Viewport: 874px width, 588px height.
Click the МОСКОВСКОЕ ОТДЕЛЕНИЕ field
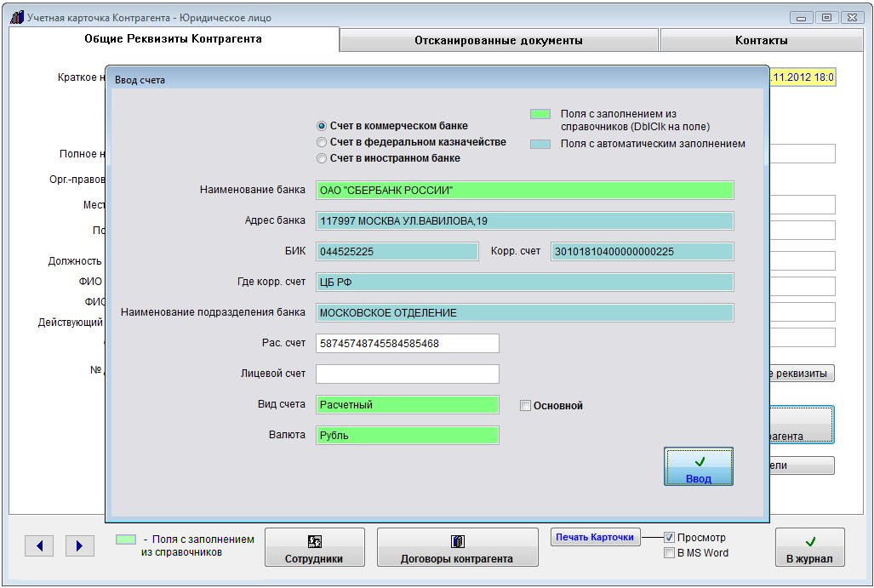524,312
